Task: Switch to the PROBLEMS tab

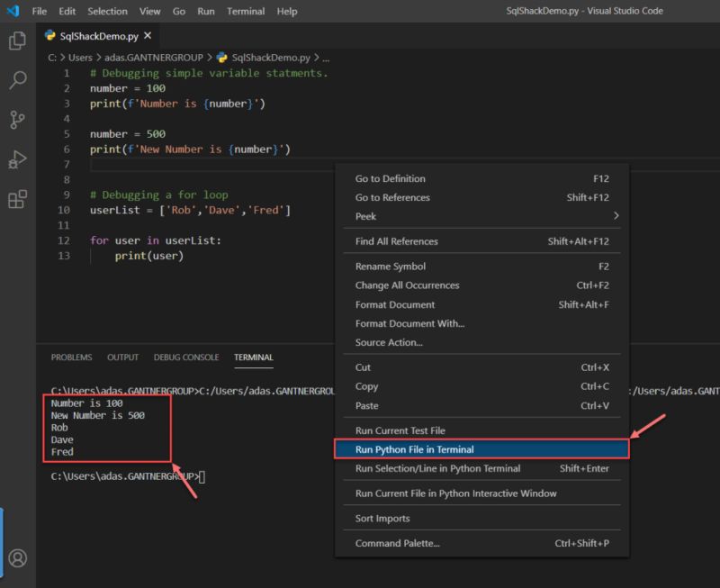Action: 71,357
